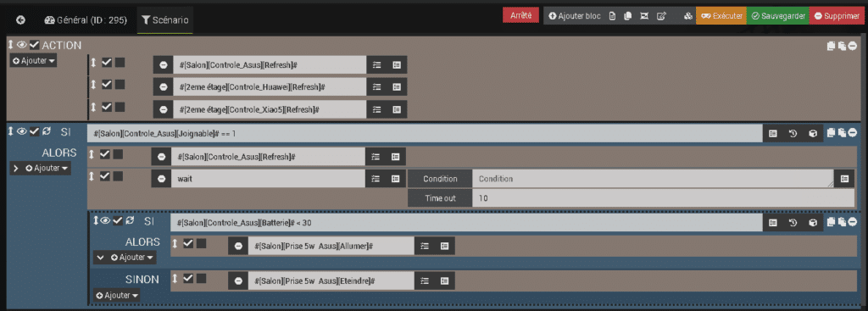Open action list icon next to wait field
Image resolution: width=868 pixels, height=311 pixels.
376,179
